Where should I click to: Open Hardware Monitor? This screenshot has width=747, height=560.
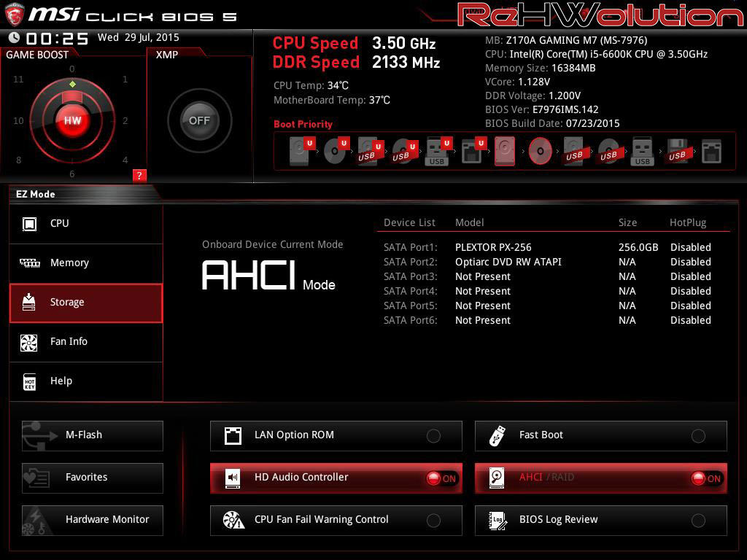tap(93, 520)
